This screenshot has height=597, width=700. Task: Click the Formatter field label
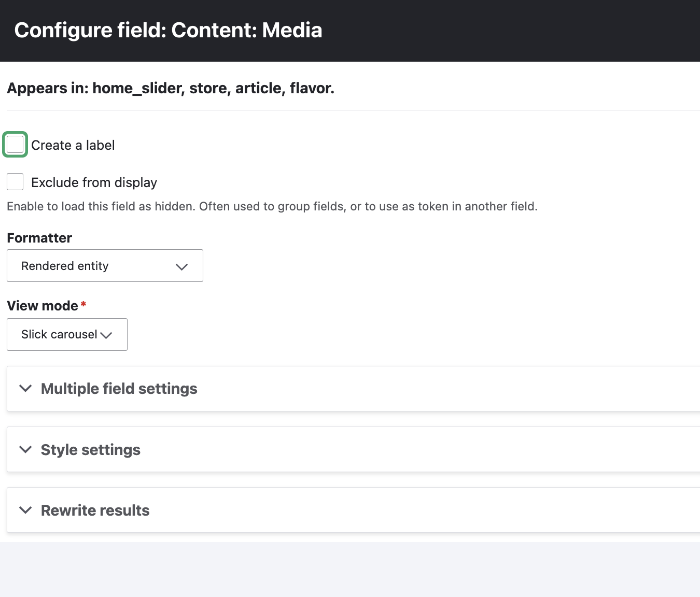point(39,238)
